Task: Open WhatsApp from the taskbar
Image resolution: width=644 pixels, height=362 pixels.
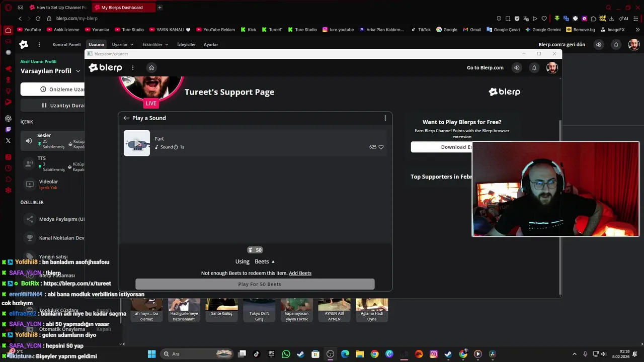Action: click(x=286, y=354)
